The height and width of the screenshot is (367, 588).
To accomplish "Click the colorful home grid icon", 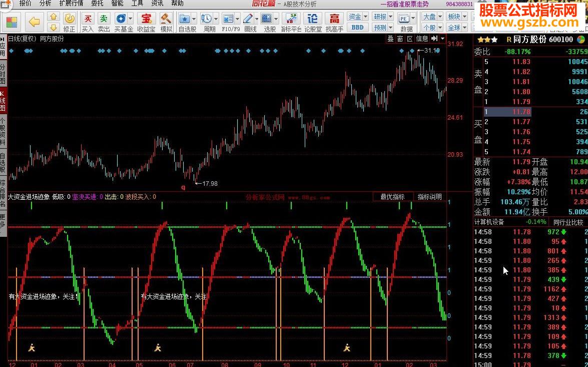I will pos(12,22).
